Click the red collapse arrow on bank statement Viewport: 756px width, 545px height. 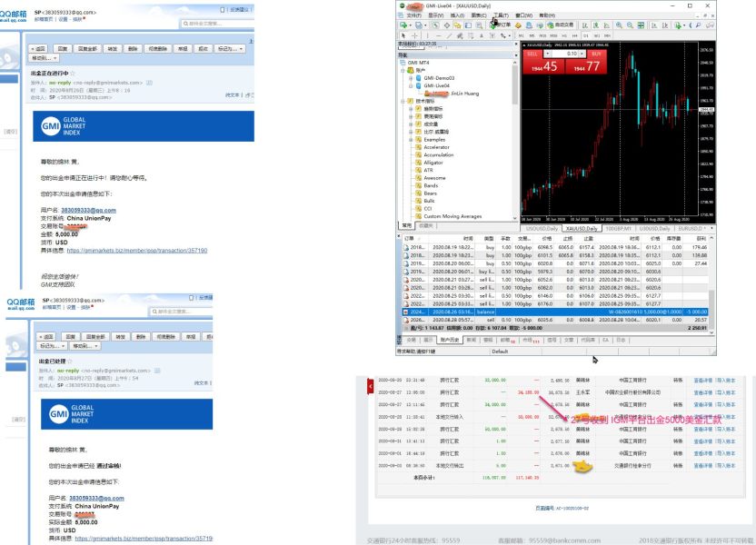tap(371, 386)
